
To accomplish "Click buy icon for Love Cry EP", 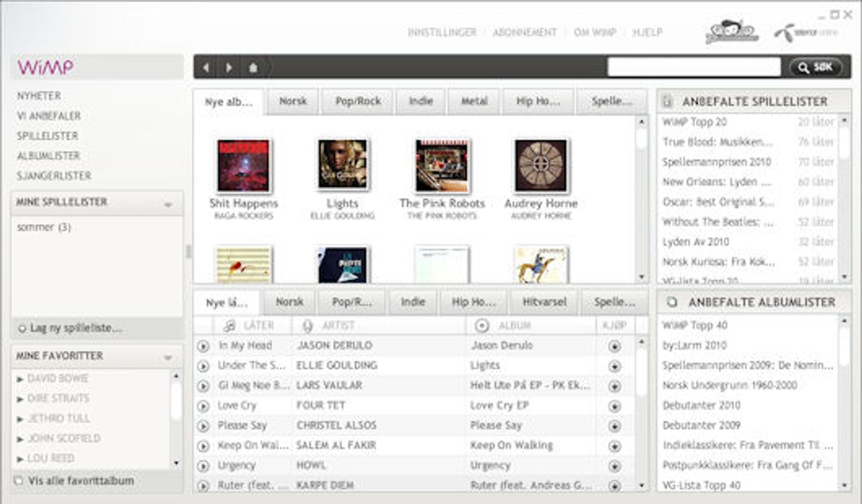I will point(615,406).
